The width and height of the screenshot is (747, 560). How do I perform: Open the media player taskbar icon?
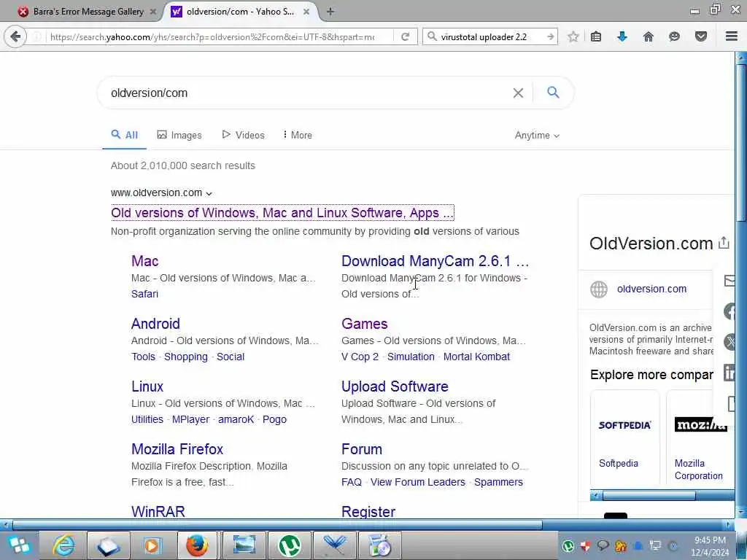(x=152, y=545)
